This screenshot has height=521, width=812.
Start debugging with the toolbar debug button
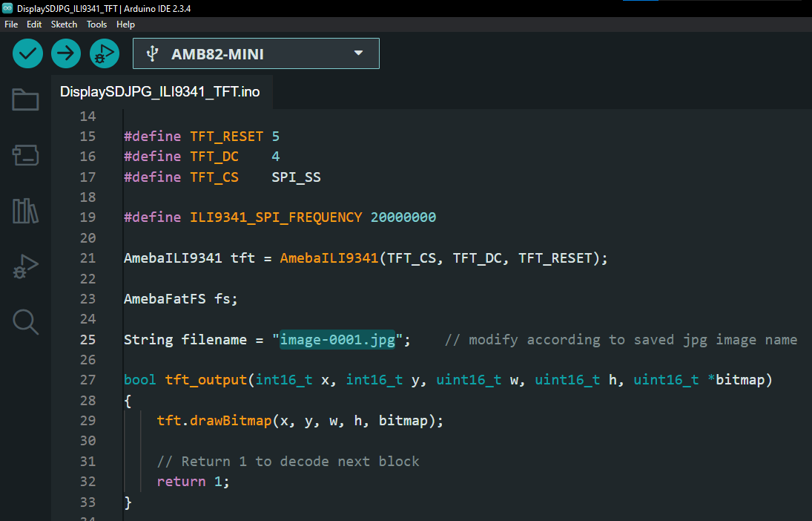(x=105, y=53)
